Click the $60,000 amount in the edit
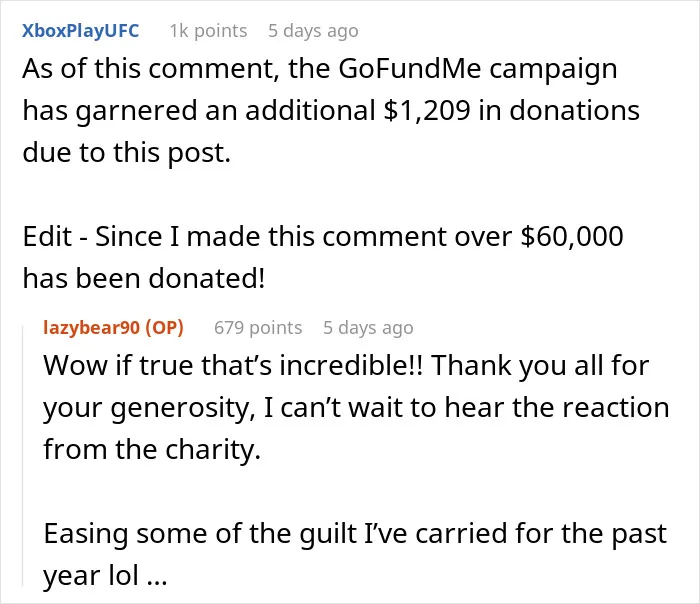The image size is (700, 604). click(x=572, y=236)
